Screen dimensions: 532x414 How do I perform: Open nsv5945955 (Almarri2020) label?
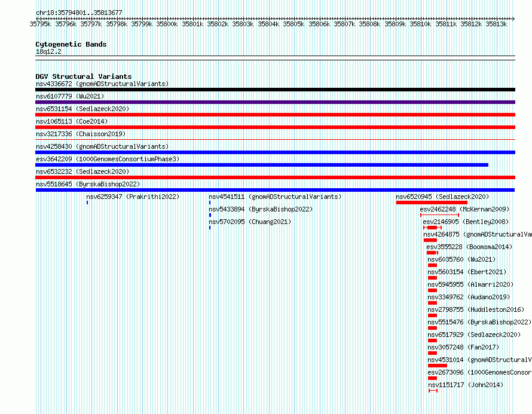(470, 284)
